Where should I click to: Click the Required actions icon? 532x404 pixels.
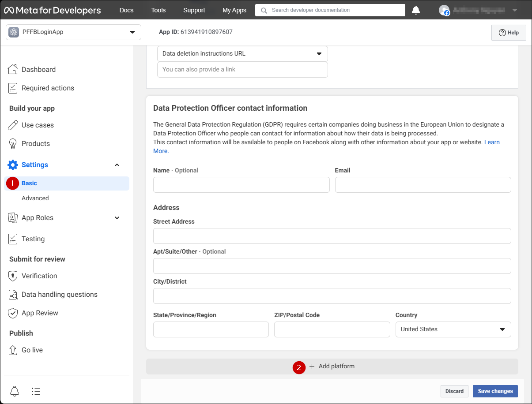pos(12,88)
